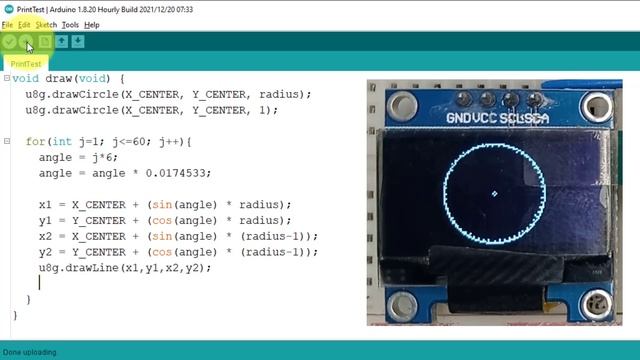Screen dimensions: 640x360
Task: Click the 'for(int j=1; j<=60; j++){' line
Action: coord(108,142)
